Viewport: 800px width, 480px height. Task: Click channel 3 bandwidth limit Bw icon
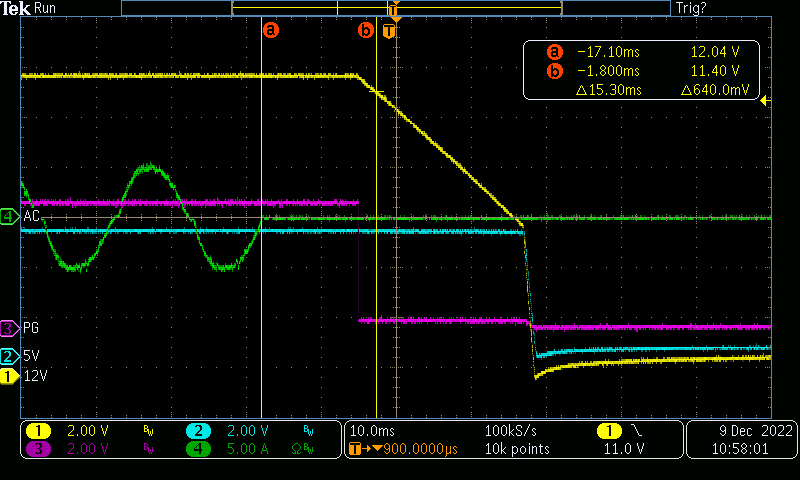tap(148, 449)
